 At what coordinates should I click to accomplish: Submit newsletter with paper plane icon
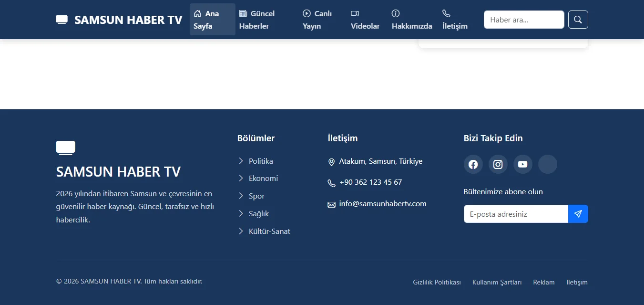[578, 214]
